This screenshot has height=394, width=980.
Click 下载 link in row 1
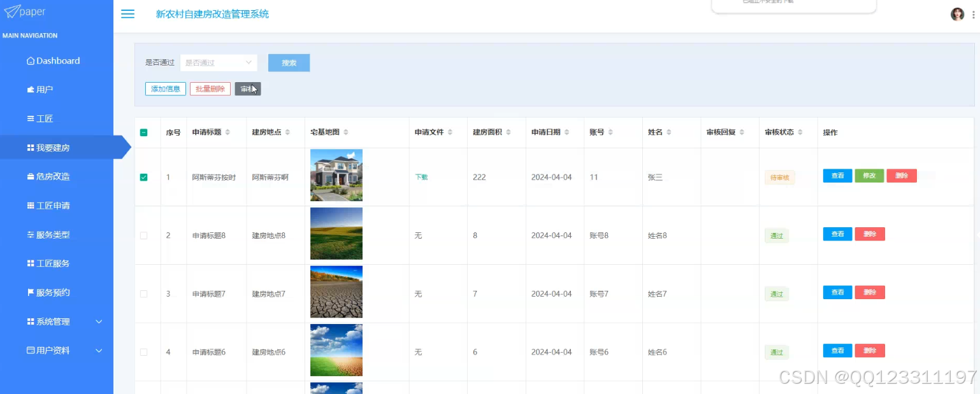point(421,177)
